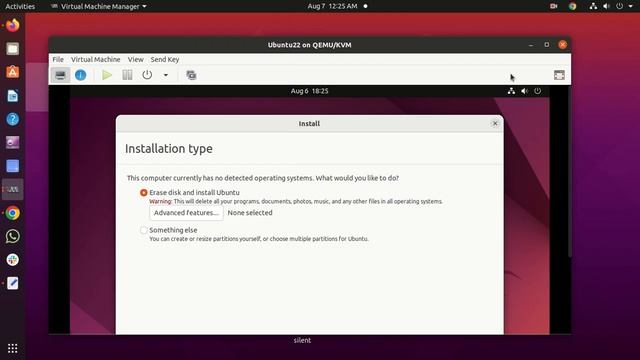
Task: Click the Advanced features button
Action: coord(186,213)
